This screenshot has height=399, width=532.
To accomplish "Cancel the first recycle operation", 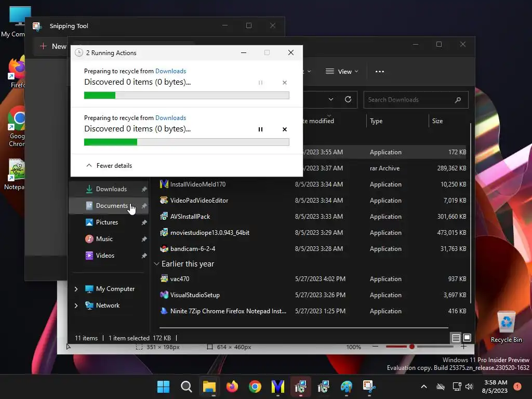I will 285,83.
